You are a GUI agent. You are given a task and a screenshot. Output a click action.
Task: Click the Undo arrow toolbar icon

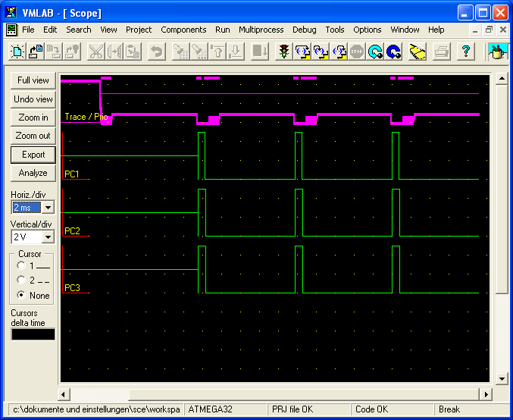point(157,52)
